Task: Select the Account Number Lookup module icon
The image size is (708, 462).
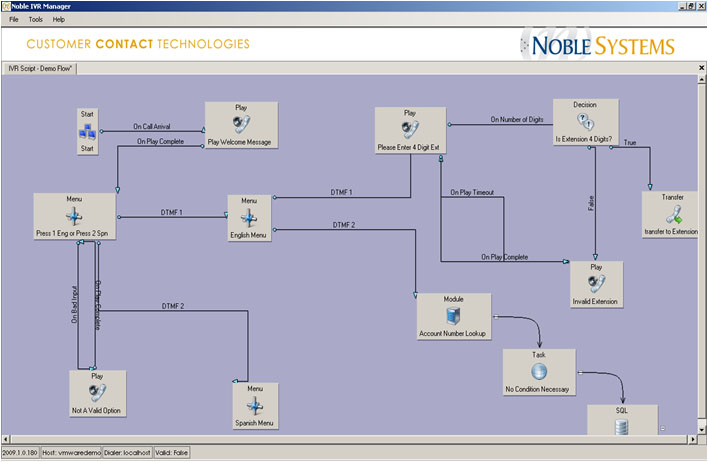Action: pyautogui.click(x=453, y=316)
